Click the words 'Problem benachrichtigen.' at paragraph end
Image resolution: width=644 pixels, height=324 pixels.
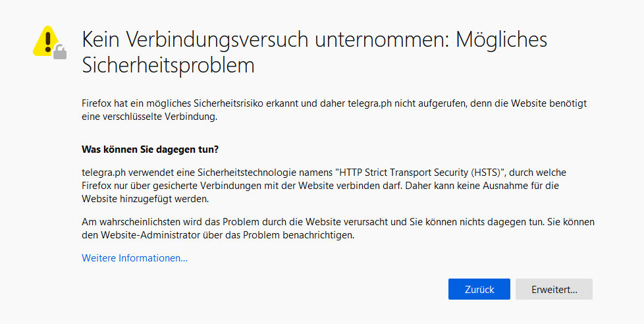298,235
